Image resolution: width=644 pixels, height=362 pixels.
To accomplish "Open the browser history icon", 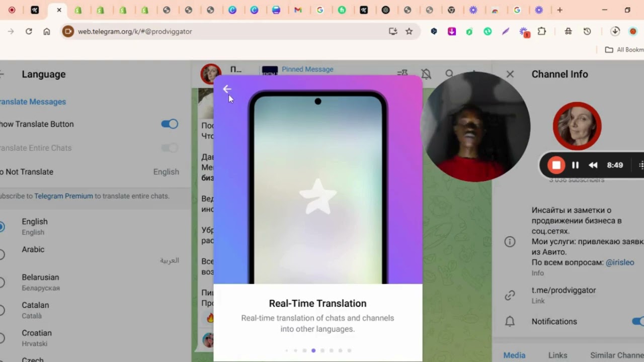I will [x=587, y=31].
